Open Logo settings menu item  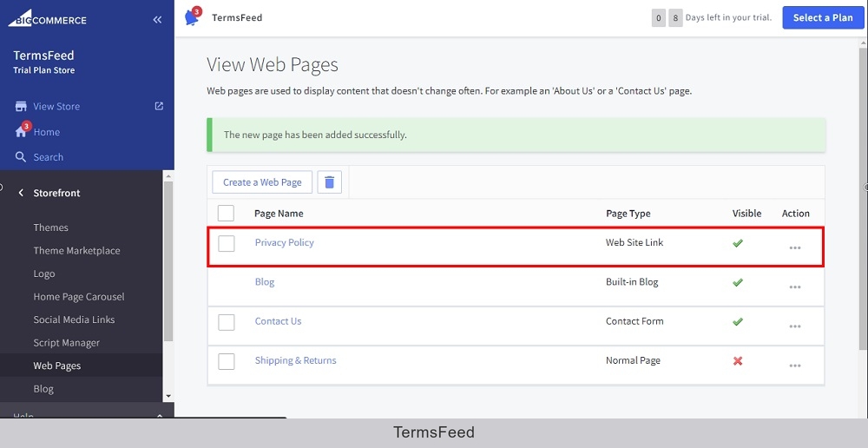click(43, 273)
